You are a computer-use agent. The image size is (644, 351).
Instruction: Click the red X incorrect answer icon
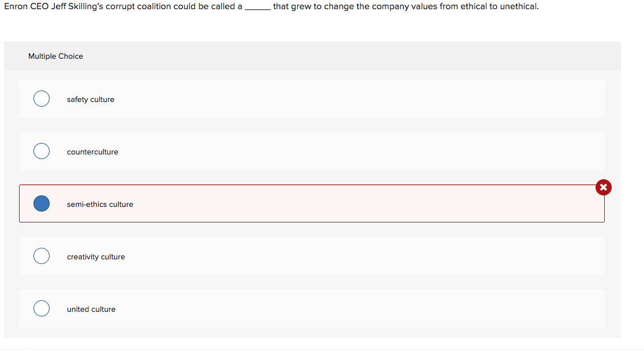602,187
